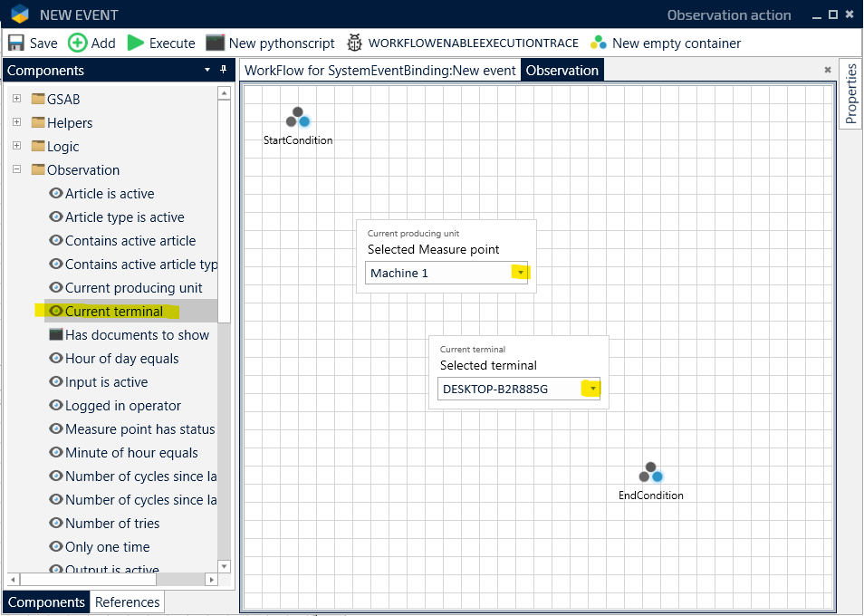The width and height of the screenshot is (864, 616).
Task: Select 'Logged in operator' component
Action: click(x=122, y=406)
